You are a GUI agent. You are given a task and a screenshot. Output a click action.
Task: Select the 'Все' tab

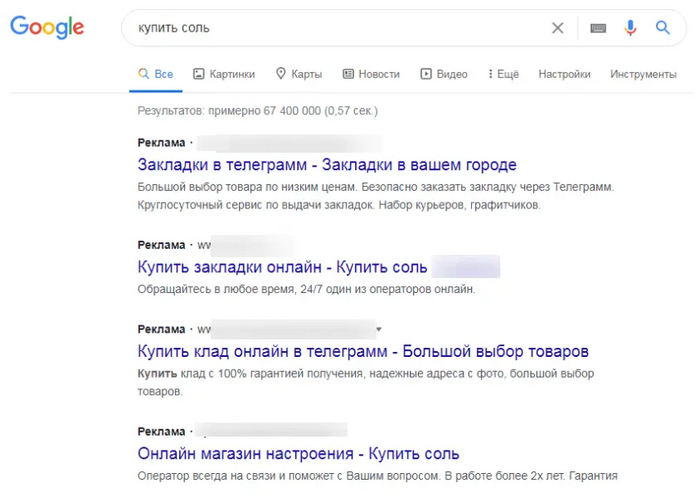tap(155, 74)
